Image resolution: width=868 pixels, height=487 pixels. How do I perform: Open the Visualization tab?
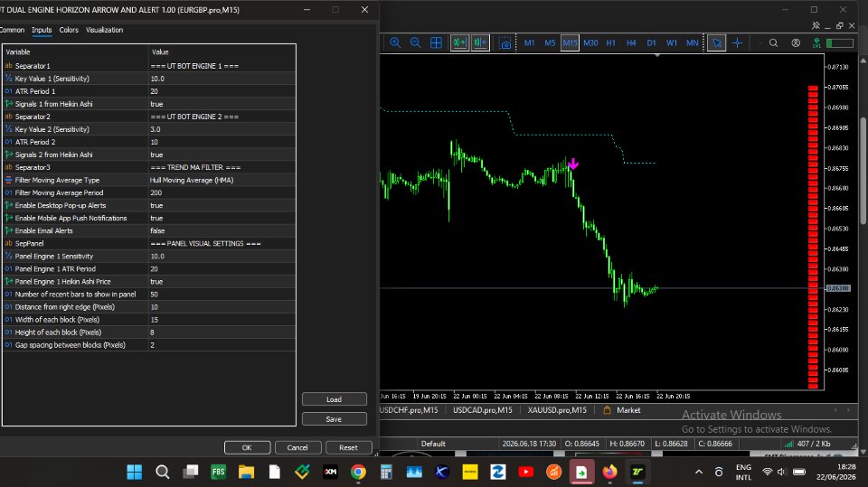[x=104, y=30]
